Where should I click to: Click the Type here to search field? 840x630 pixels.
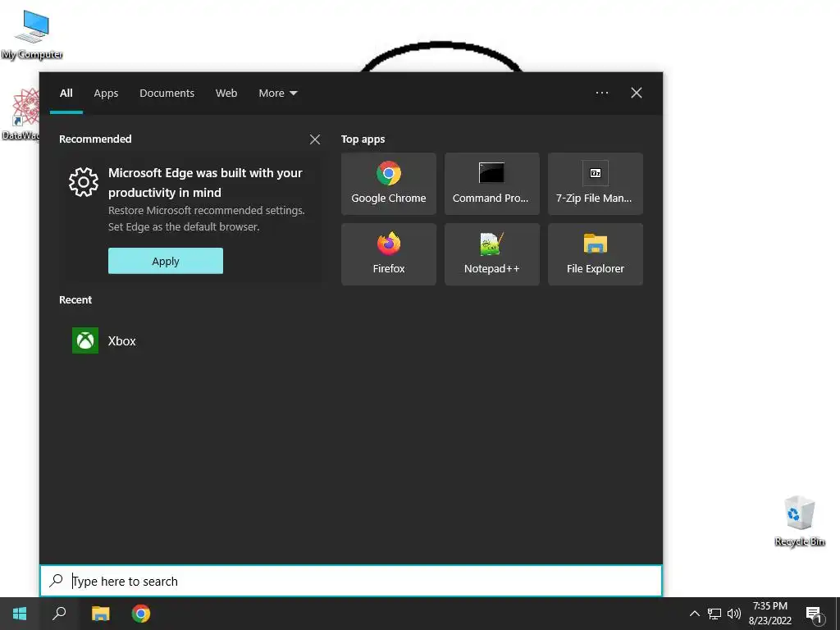351,581
